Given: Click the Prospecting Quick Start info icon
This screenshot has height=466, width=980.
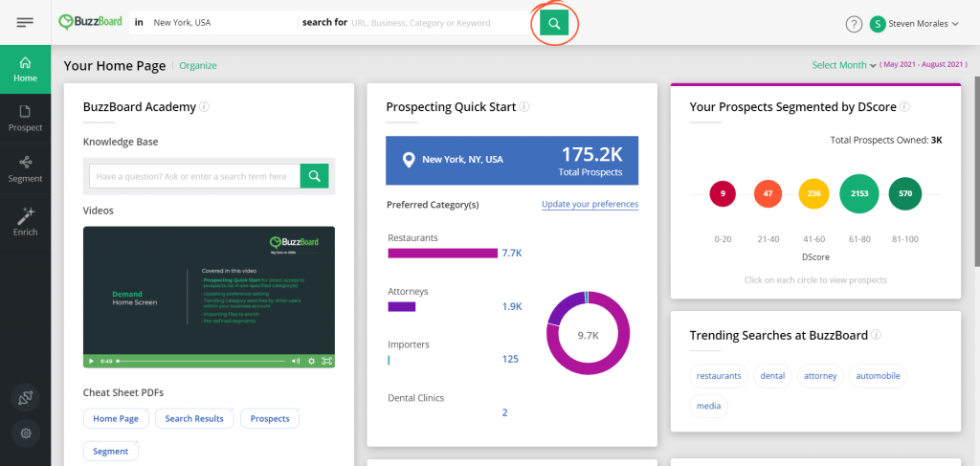Looking at the screenshot, I should (x=524, y=107).
